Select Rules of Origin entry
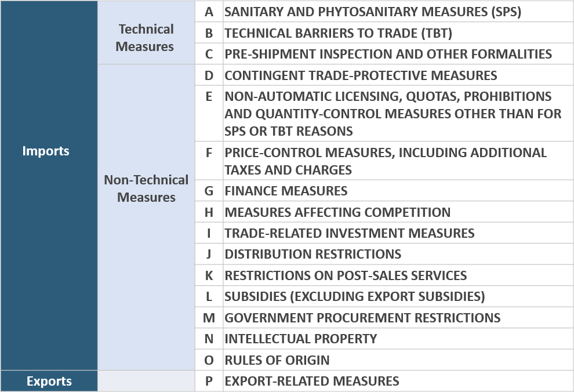The image size is (574, 392). tap(277, 360)
